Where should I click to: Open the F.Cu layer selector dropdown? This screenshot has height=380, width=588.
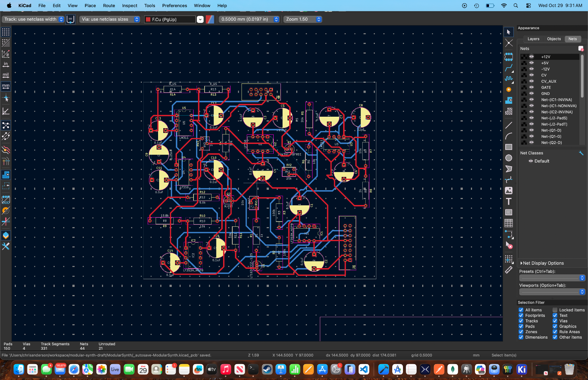pyautogui.click(x=200, y=20)
